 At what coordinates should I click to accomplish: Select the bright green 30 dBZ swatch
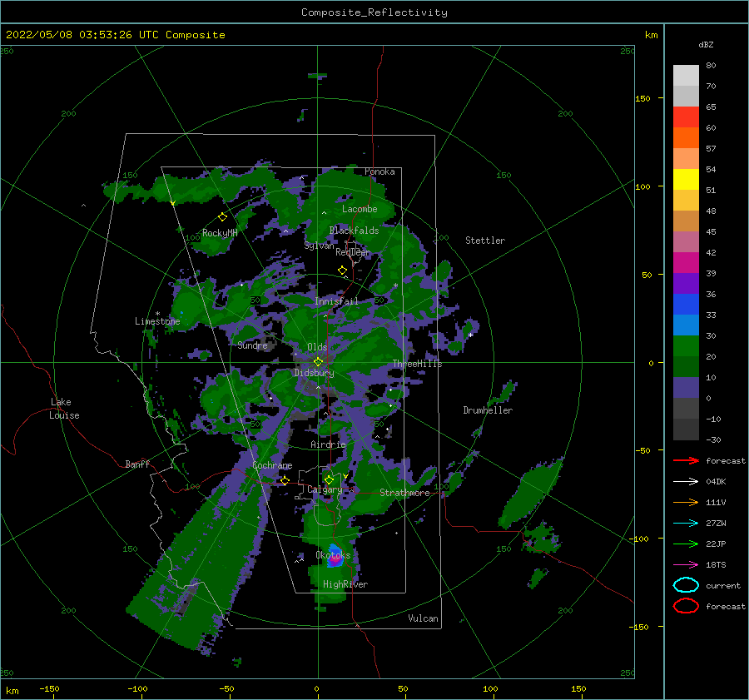(x=686, y=346)
